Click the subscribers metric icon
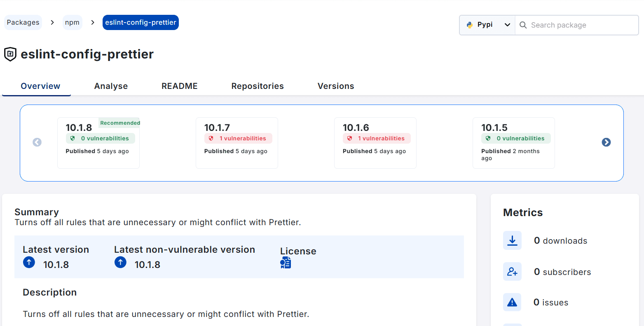This screenshot has width=644, height=326. click(512, 272)
